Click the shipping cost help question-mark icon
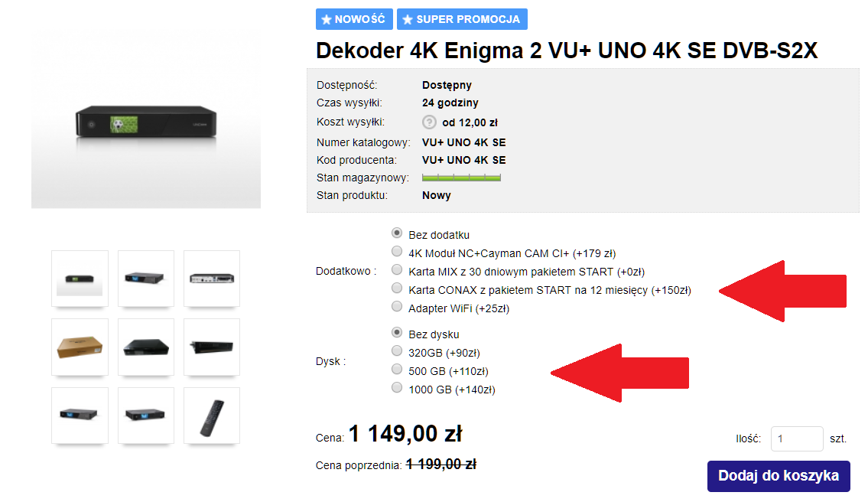The height and width of the screenshot is (502, 868). pyautogui.click(x=429, y=122)
